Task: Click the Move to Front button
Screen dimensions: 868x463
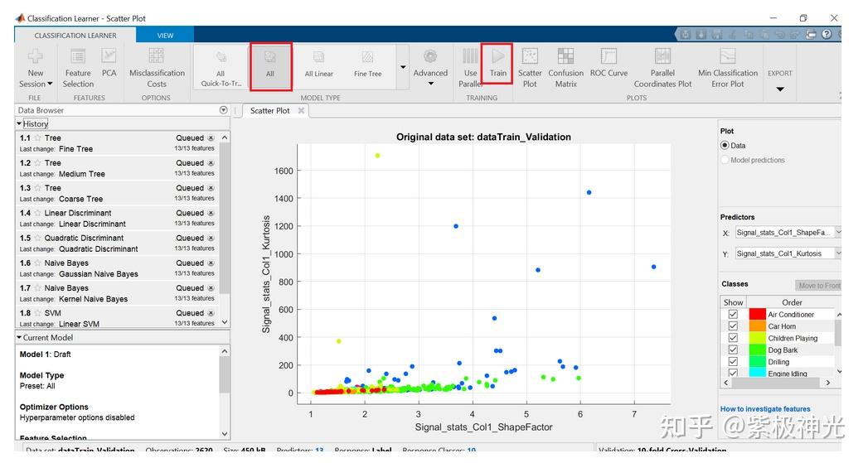Action: [818, 286]
